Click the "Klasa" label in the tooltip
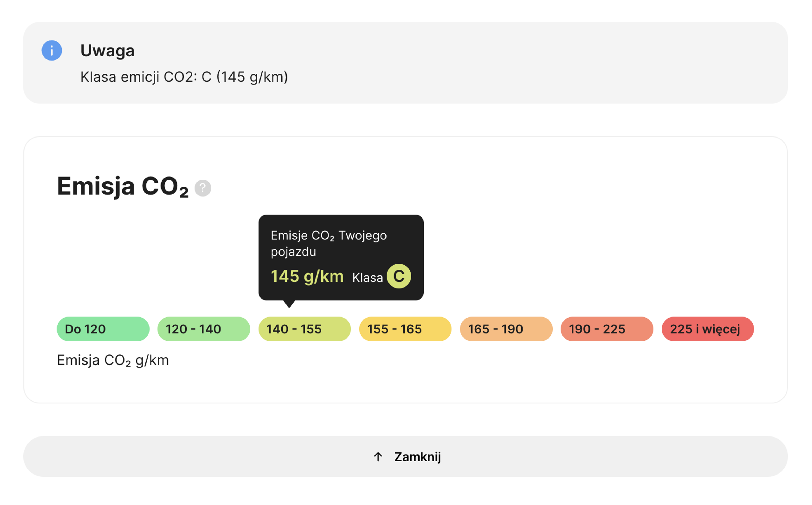This screenshot has height=505, width=812. point(368,278)
